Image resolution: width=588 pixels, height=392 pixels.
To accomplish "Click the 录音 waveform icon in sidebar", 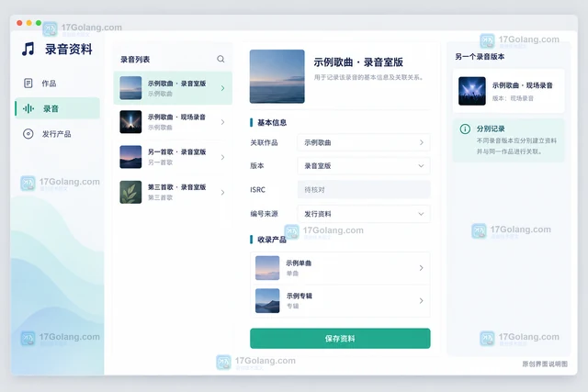I will coord(28,108).
